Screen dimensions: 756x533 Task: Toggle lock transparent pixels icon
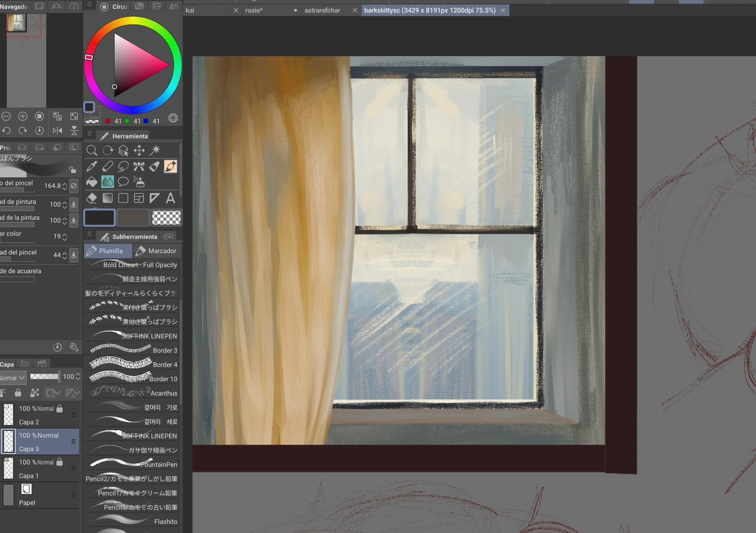pyautogui.click(x=34, y=393)
